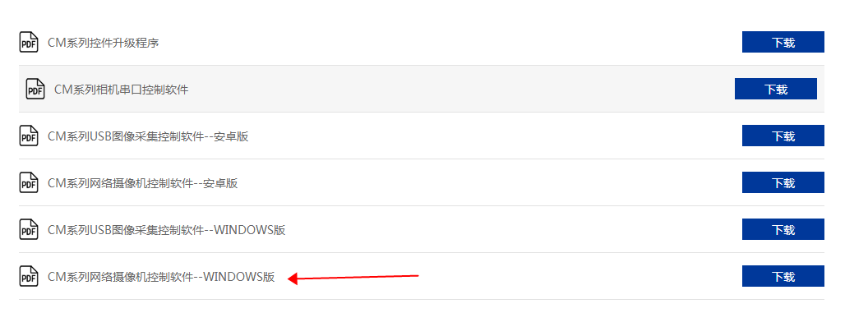The width and height of the screenshot is (868, 313).
Task: Open CM系列网络摄像机控制软件--安卓版 link
Action: click(143, 183)
